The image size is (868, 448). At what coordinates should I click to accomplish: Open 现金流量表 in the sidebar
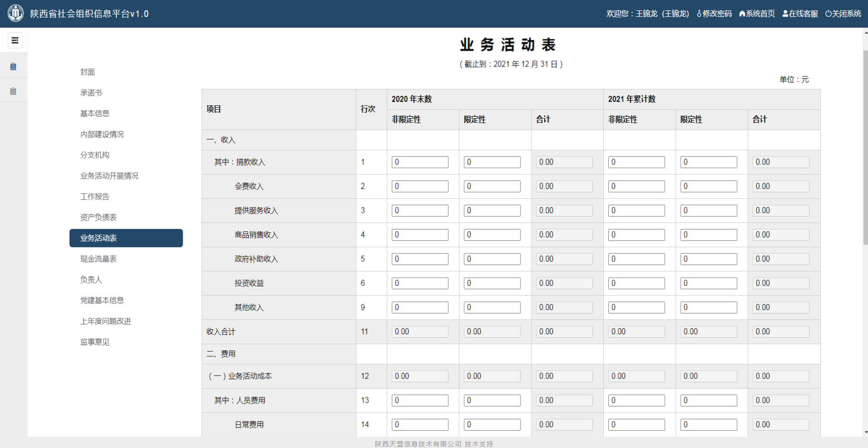pyautogui.click(x=98, y=259)
